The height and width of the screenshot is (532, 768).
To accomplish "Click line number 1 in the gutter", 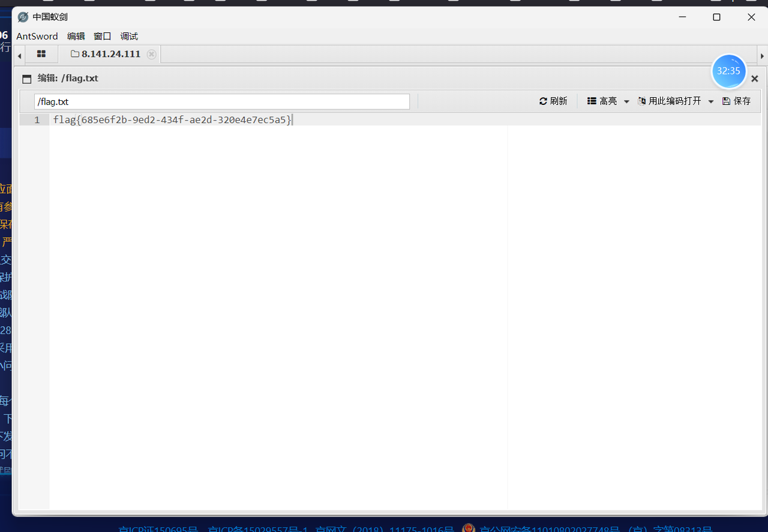I will (x=37, y=120).
